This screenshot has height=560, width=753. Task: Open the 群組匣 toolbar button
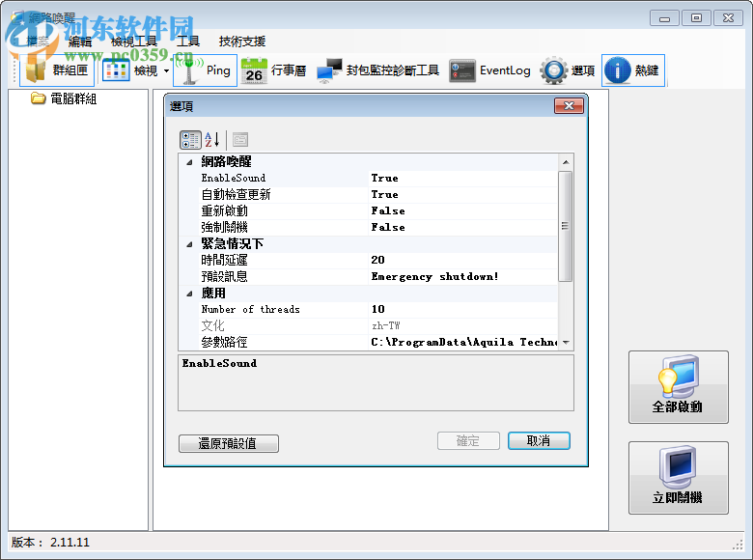coord(57,70)
